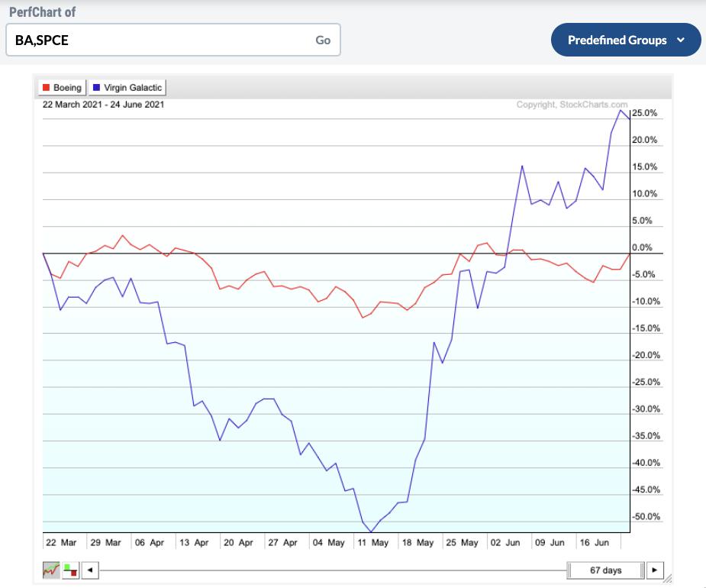Click the chevron arrow inside Predefined Groups

681,40
